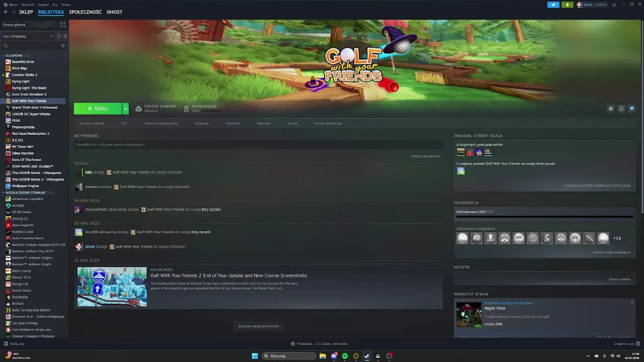Click the activity status input field
The width and height of the screenshot is (644, 362).
[x=258, y=145]
